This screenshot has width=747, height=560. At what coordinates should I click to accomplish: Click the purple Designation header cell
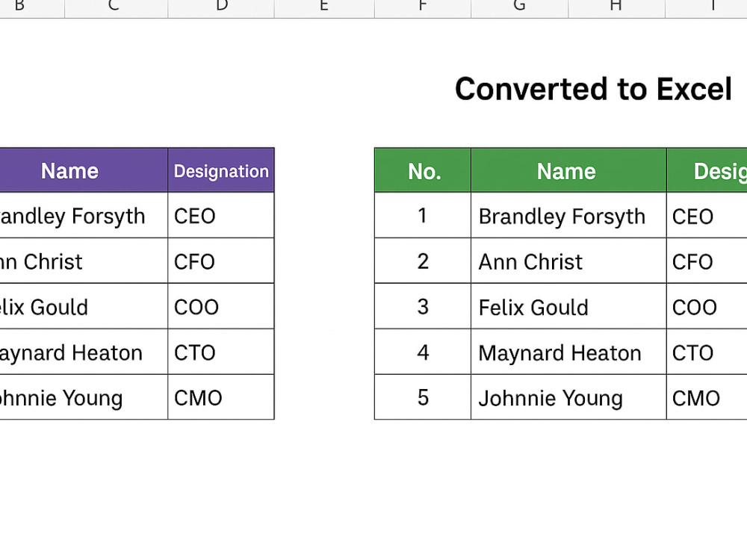tap(221, 170)
